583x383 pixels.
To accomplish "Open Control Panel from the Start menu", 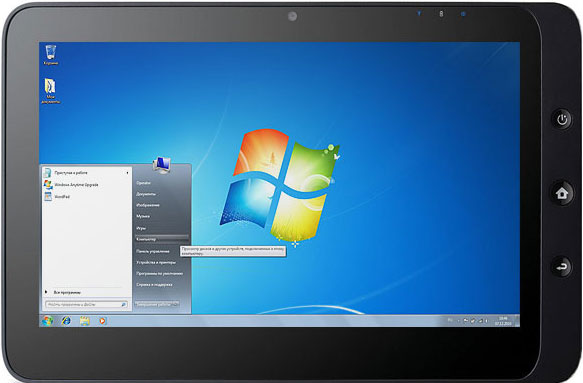I will point(152,251).
